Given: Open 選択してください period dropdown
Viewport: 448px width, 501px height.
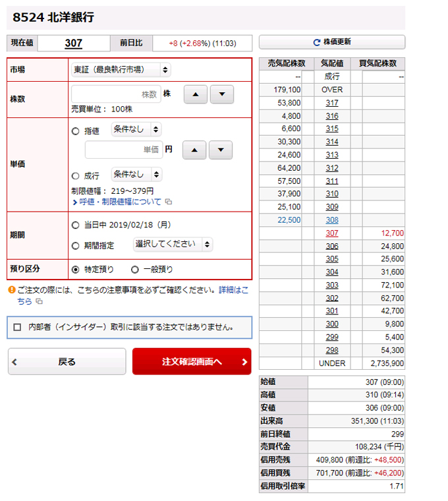Looking at the screenshot, I should click(173, 245).
